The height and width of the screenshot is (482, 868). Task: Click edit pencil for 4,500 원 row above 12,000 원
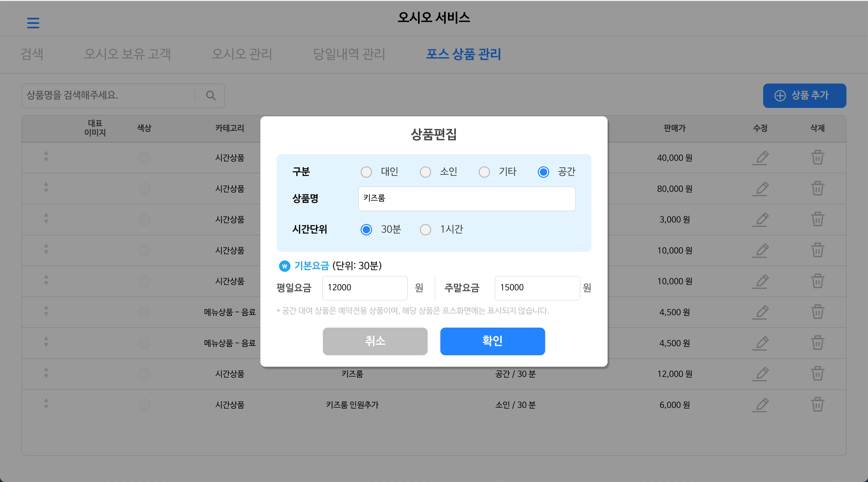coord(760,343)
